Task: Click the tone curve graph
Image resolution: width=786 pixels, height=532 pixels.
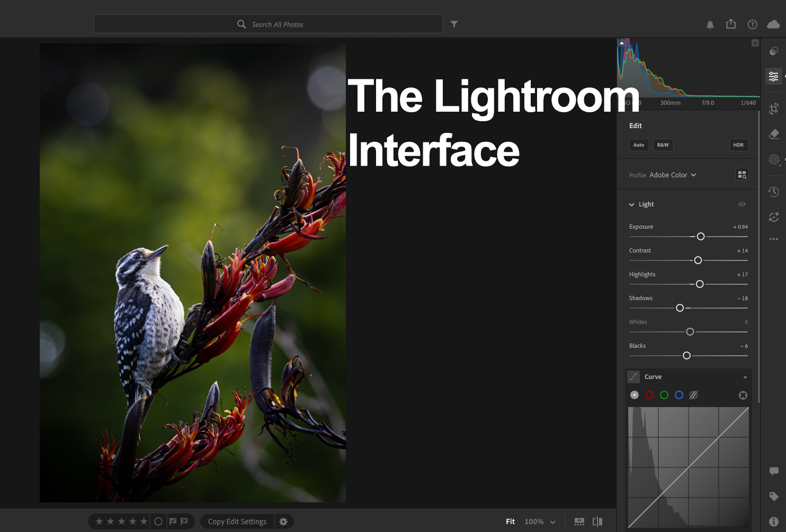Action: click(x=689, y=467)
